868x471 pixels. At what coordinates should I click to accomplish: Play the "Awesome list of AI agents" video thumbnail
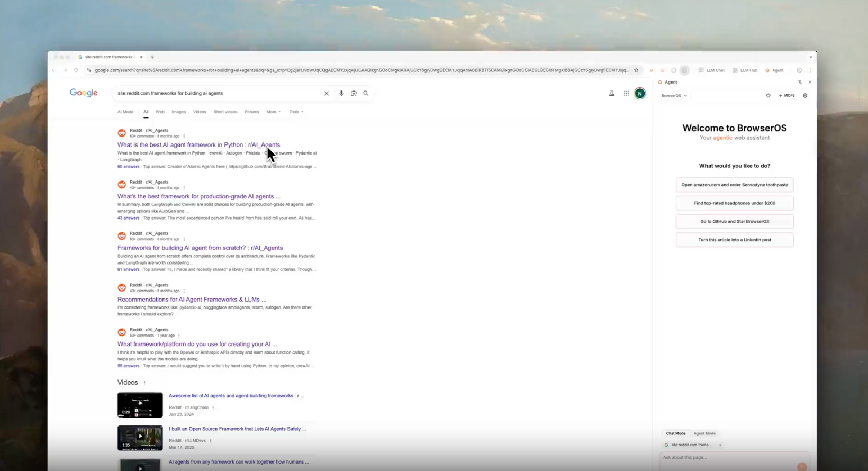(140, 405)
